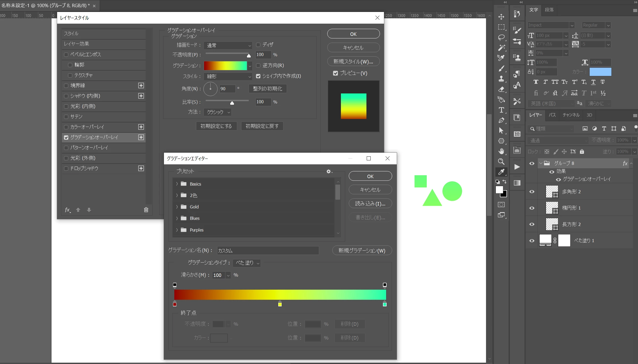Open the gradient Style (線形) dropdown
Image resolution: width=638 pixels, height=364 pixels.
click(228, 76)
